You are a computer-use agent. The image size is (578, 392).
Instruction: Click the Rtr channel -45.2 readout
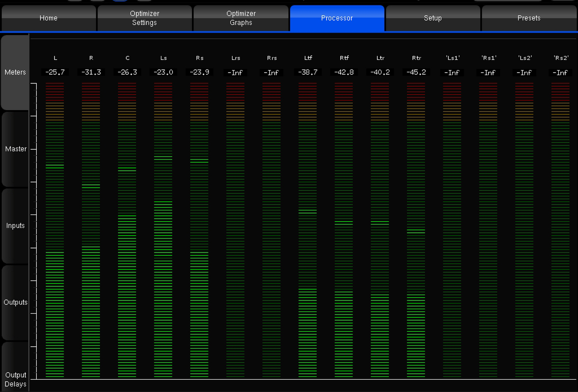pyautogui.click(x=416, y=72)
